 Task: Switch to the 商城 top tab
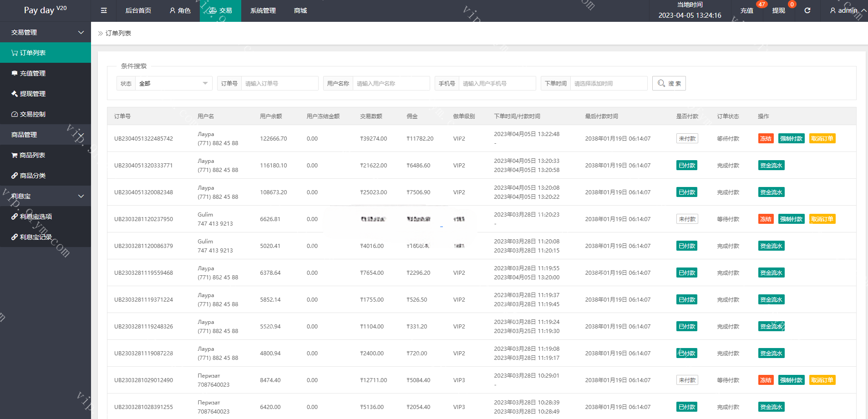300,10
